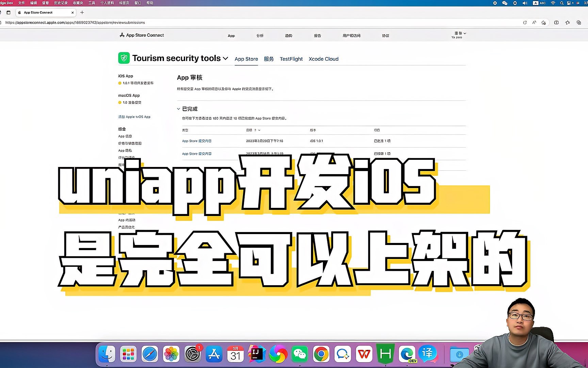Open App 信息 in sidebar
This screenshot has width=588, height=368.
pos(125,136)
